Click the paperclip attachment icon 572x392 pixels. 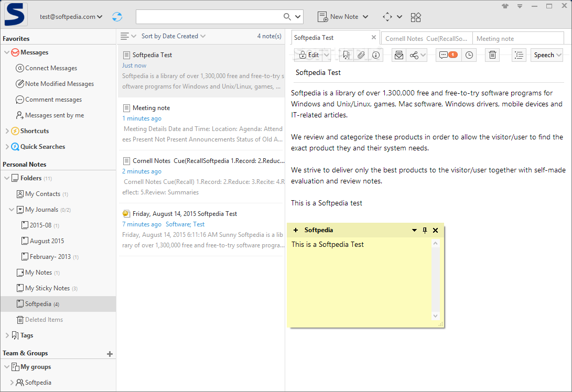pyautogui.click(x=361, y=55)
